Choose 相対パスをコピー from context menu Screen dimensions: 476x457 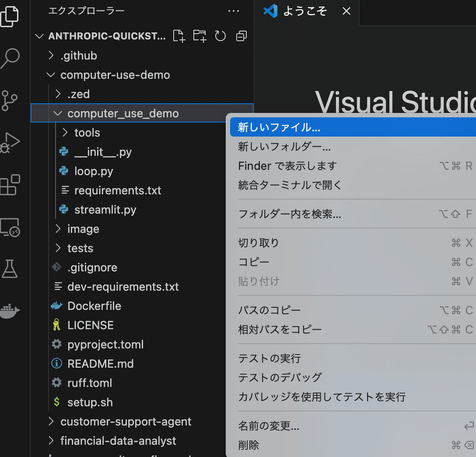tap(353, 330)
